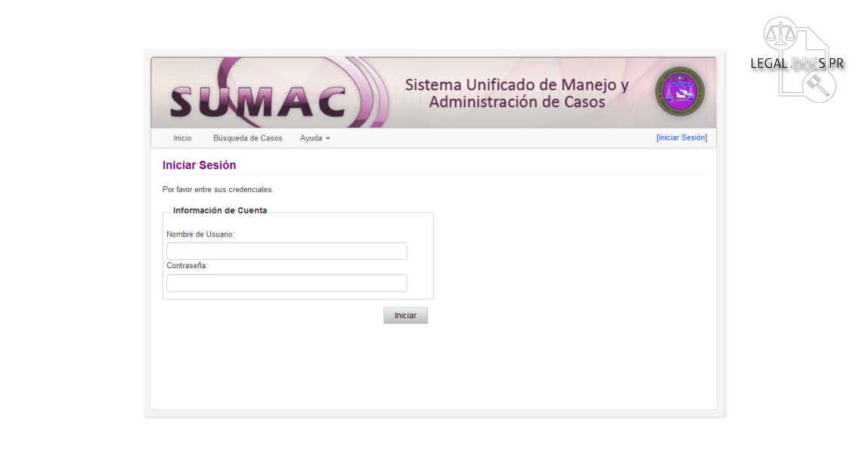Click the 'Nombre de Usuario:' label
Viewport: 868px width, 470px height.
[200, 234]
